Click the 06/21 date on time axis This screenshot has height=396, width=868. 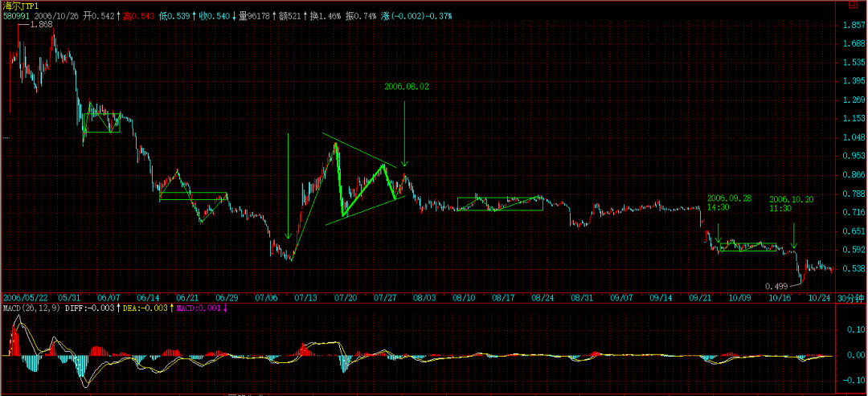[187, 297]
